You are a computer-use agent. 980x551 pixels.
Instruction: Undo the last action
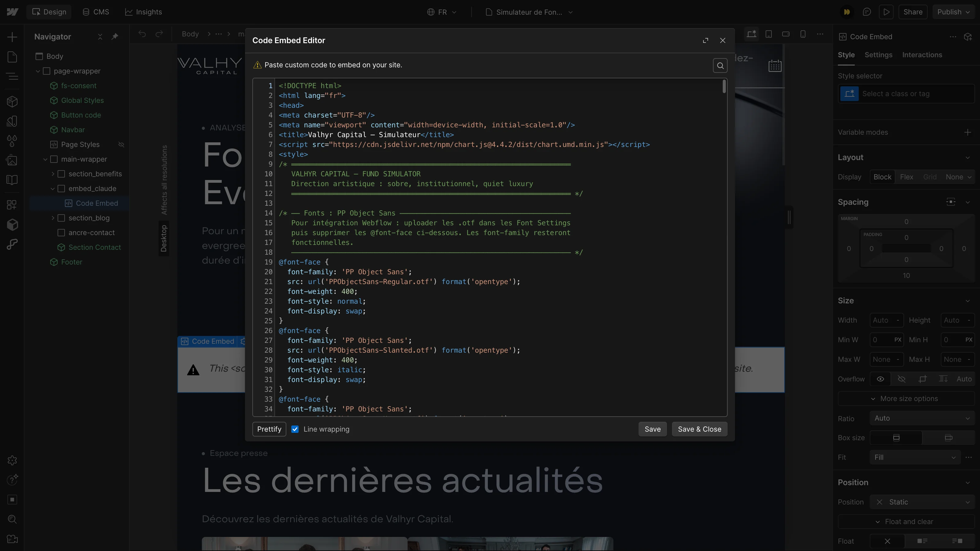[x=142, y=34]
